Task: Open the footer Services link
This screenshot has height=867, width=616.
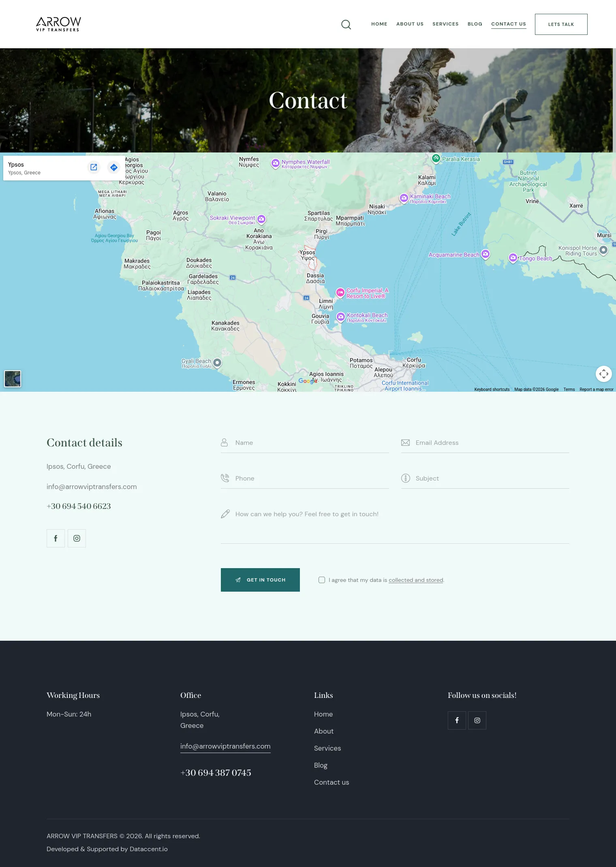Action: [x=327, y=748]
